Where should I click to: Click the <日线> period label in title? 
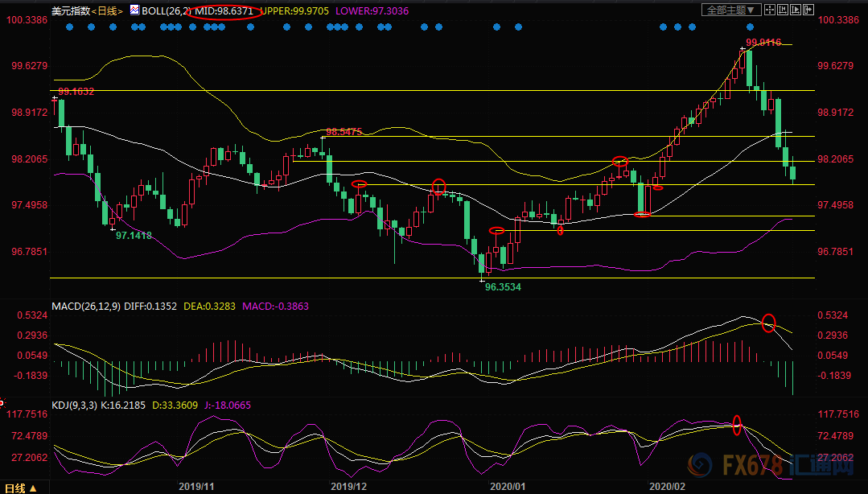tap(107, 11)
